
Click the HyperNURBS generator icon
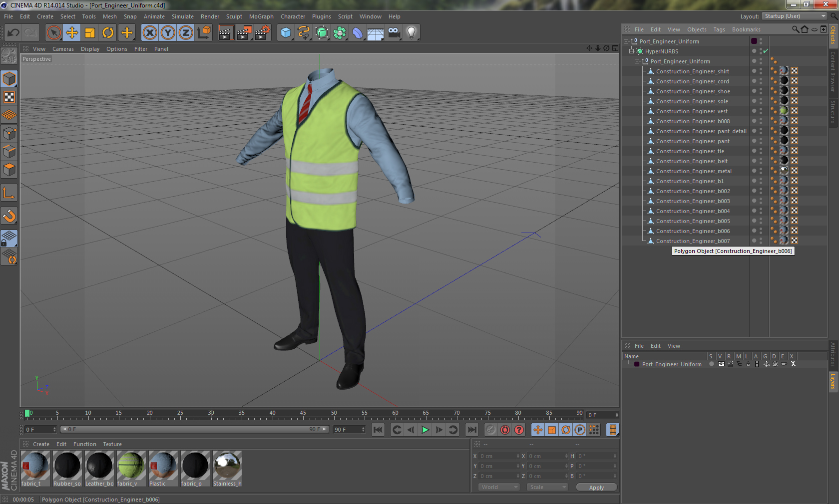tap(322, 33)
